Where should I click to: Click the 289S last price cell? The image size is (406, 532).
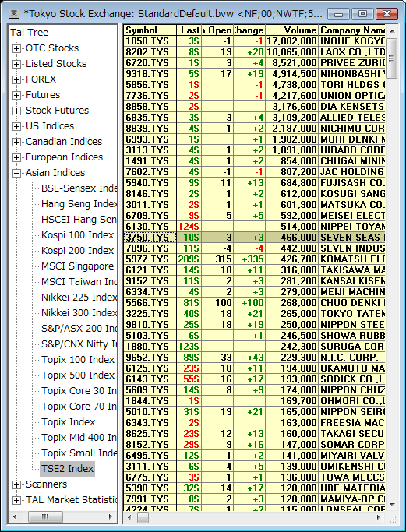pyautogui.click(x=189, y=259)
